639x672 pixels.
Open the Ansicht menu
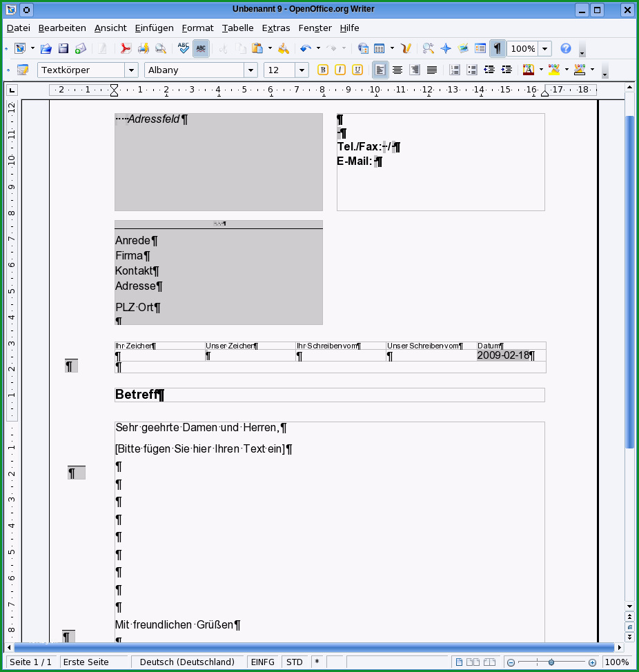(110, 28)
